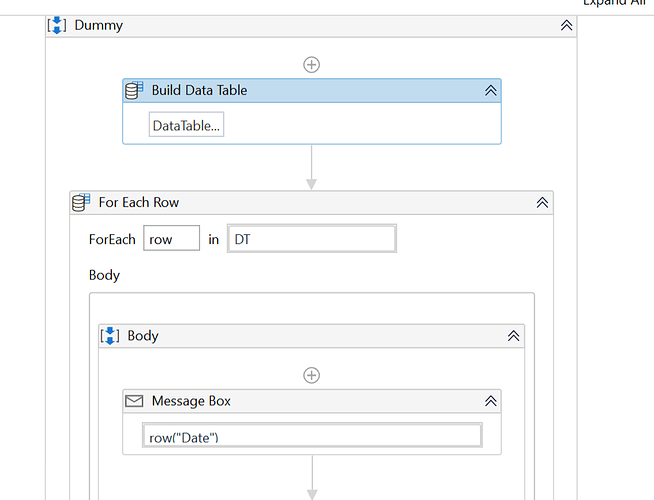
Task: Click the Message Box envelope icon
Action: pyautogui.click(x=134, y=401)
